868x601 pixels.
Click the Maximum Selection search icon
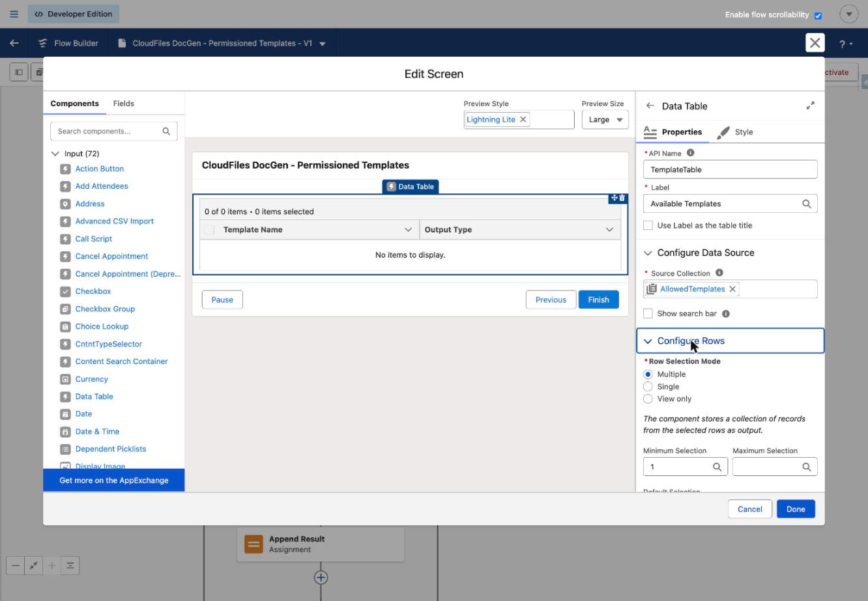(x=806, y=467)
